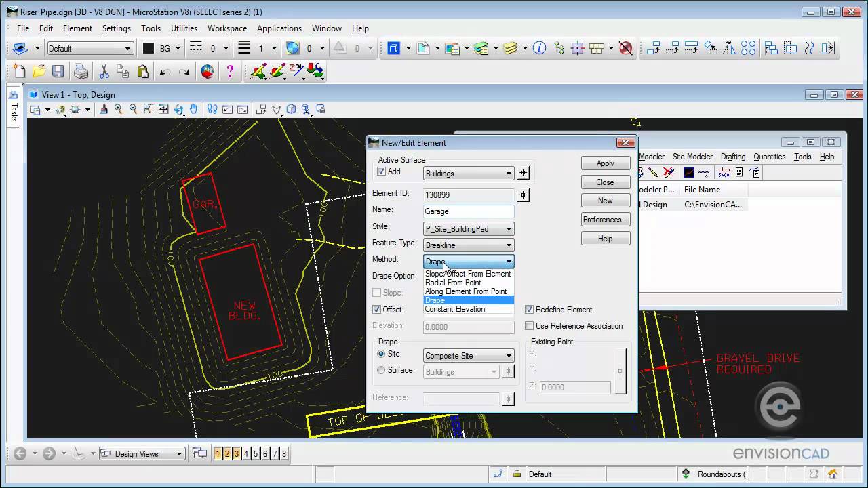Create a new file with the New icon
This screenshot has width=868, height=488.
click(x=19, y=71)
